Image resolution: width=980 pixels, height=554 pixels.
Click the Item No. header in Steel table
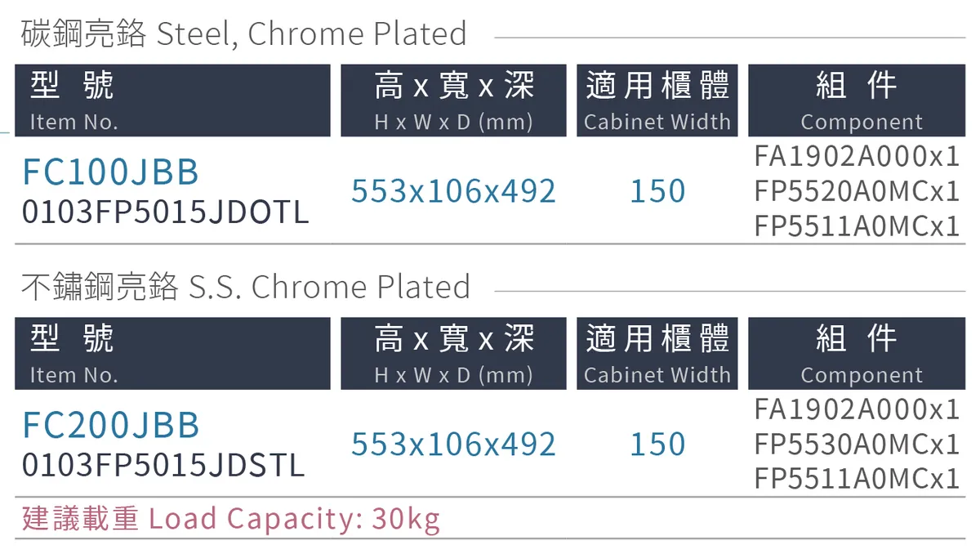[x=172, y=101]
